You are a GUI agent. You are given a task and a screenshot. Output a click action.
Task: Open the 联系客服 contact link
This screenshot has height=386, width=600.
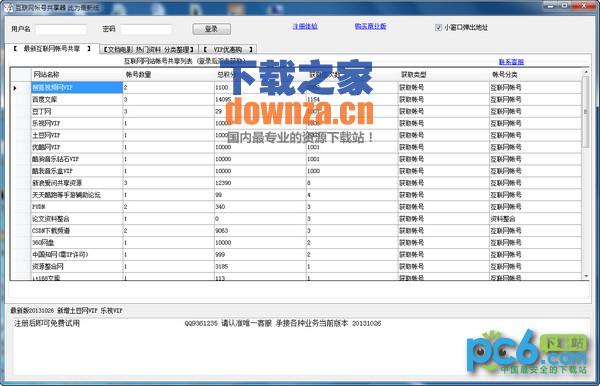click(511, 62)
